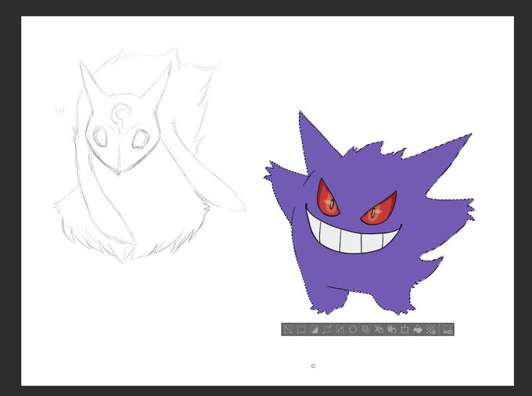532x396 pixels.
Task: Click the Scale/Rotate transform icon
Action: pyautogui.click(x=404, y=329)
